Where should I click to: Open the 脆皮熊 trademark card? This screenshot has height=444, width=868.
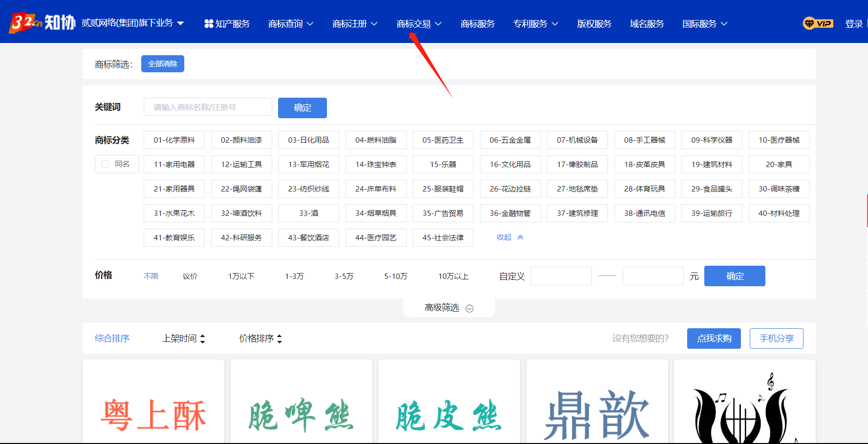coord(449,402)
